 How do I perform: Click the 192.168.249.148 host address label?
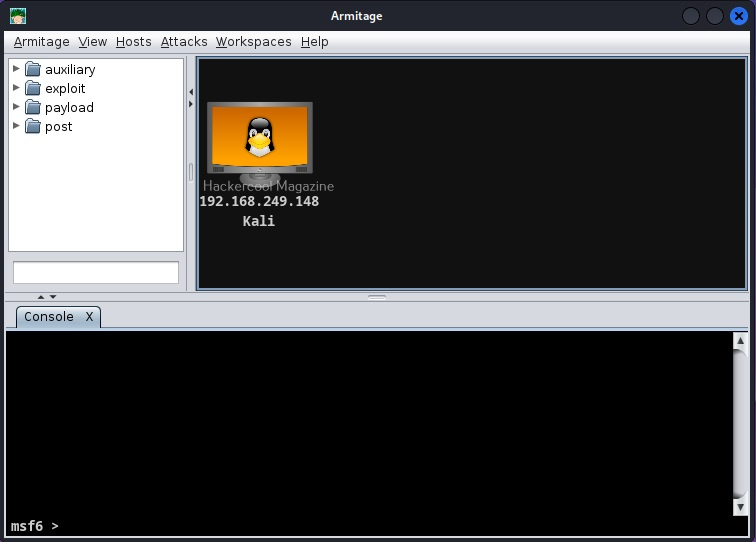coord(259,202)
